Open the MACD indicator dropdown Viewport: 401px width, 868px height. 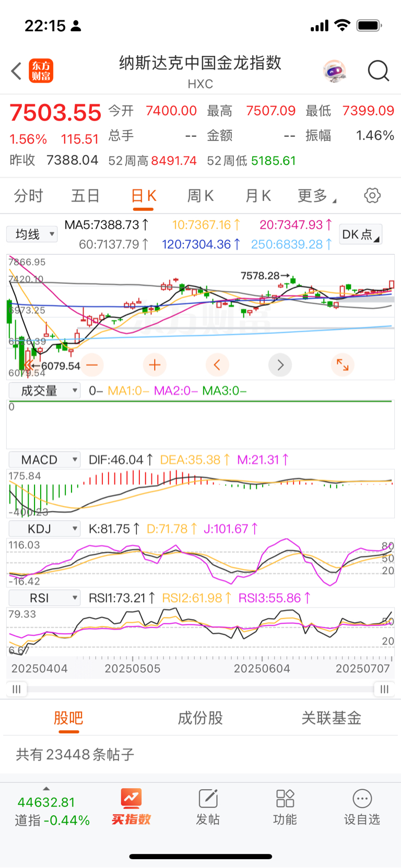tap(45, 460)
